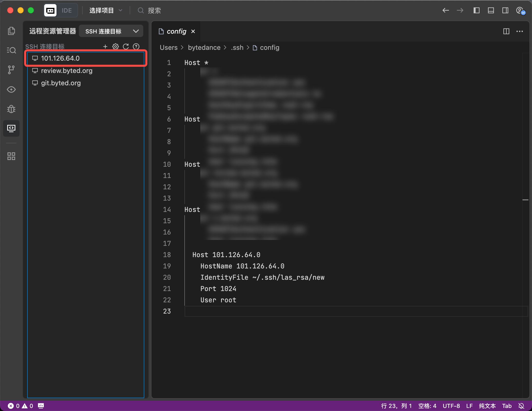
Task: Open the debug bug icon in sidebar
Action: (11, 109)
